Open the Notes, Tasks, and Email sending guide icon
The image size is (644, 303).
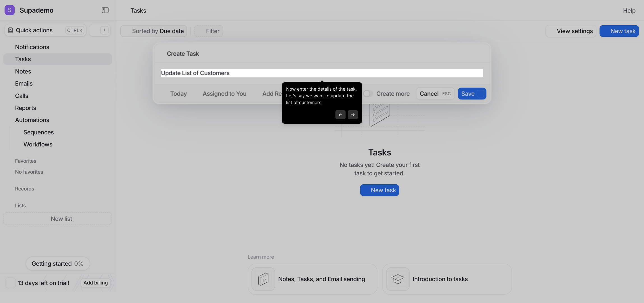[x=263, y=279]
